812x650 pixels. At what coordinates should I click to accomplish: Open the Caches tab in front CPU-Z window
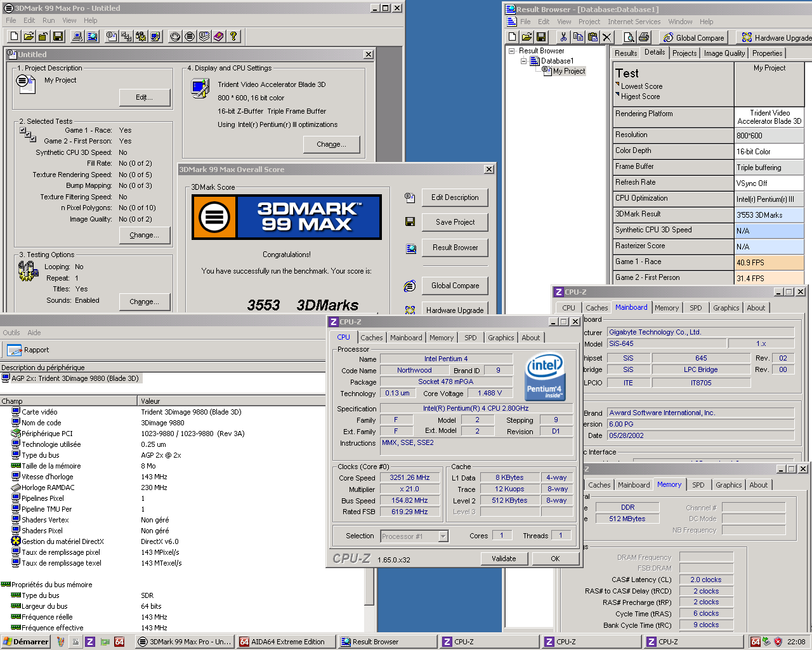[372, 338]
